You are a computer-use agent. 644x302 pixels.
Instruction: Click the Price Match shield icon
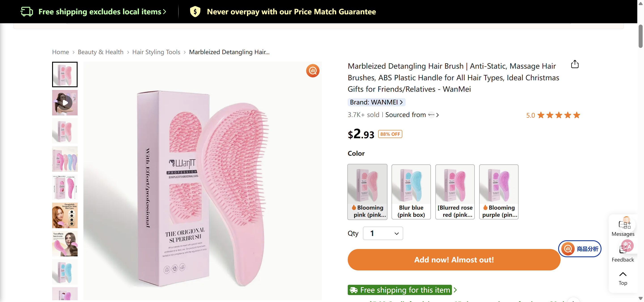196,11
